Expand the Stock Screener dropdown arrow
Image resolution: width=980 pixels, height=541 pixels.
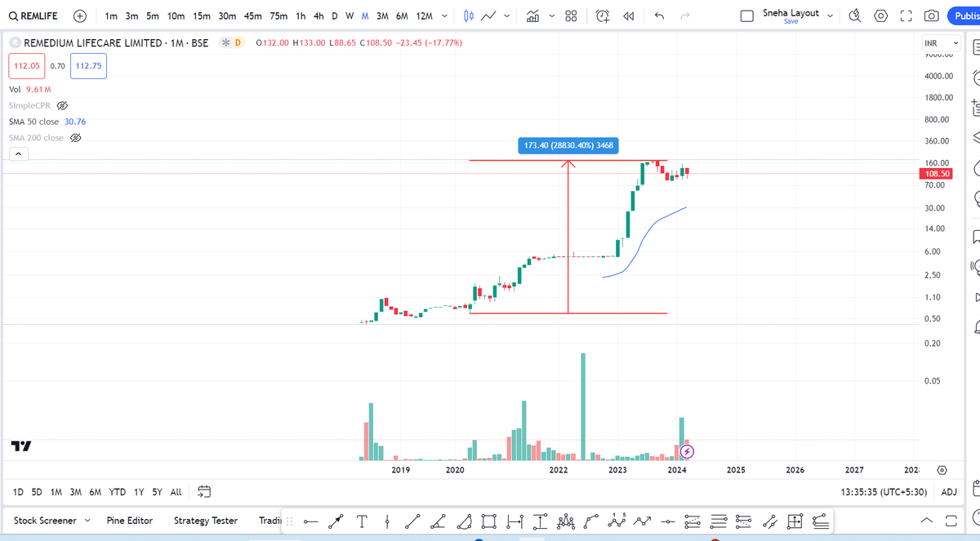click(87, 521)
